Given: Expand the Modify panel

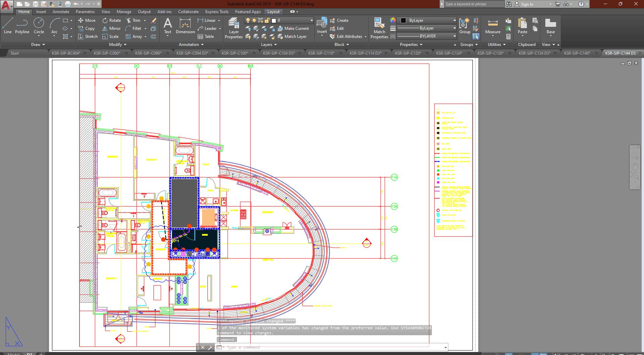Looking at the screenshot, I should pos(117,45).
